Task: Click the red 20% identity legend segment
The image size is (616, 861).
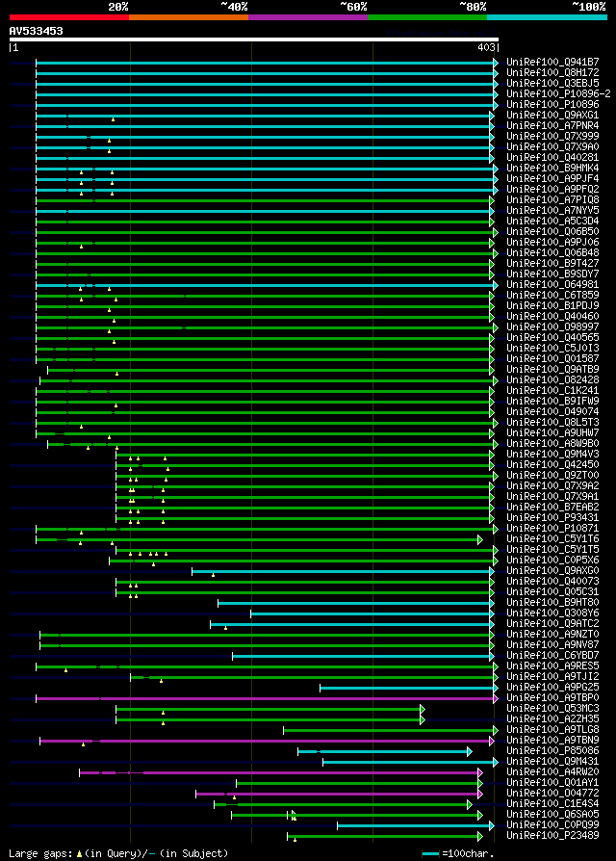Action: coord(69,17)
